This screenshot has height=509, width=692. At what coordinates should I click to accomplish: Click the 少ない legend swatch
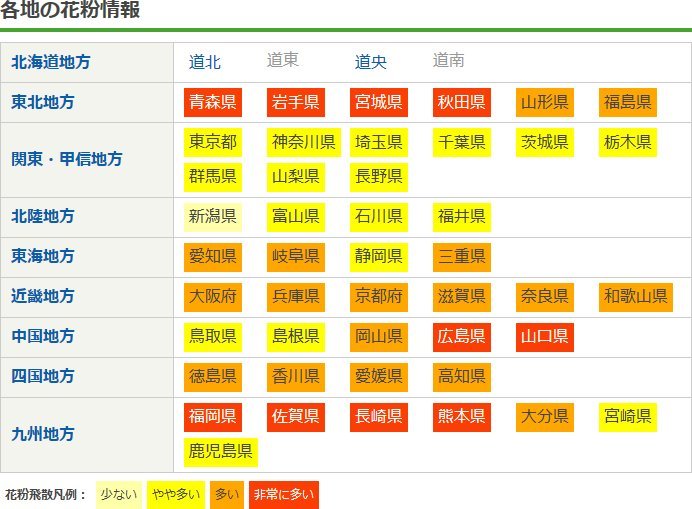(118, 494)
